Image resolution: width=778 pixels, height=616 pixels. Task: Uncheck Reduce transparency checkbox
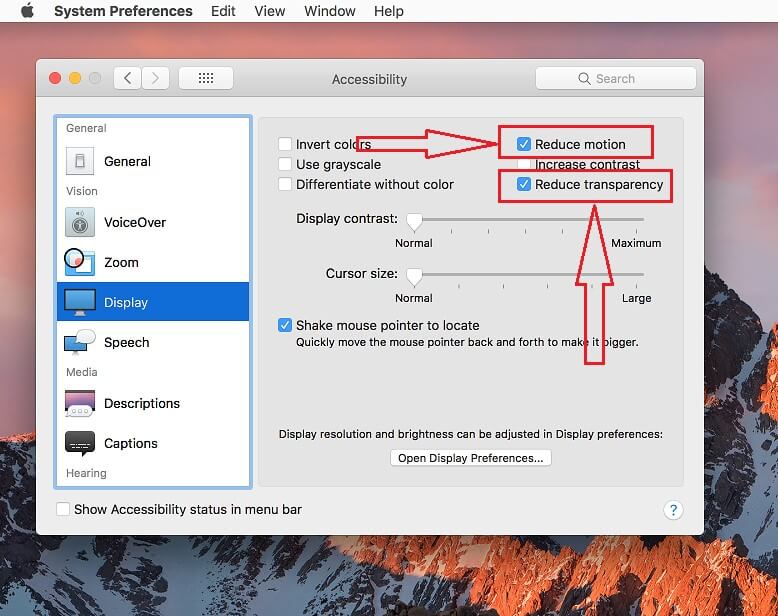coord(523,184)
